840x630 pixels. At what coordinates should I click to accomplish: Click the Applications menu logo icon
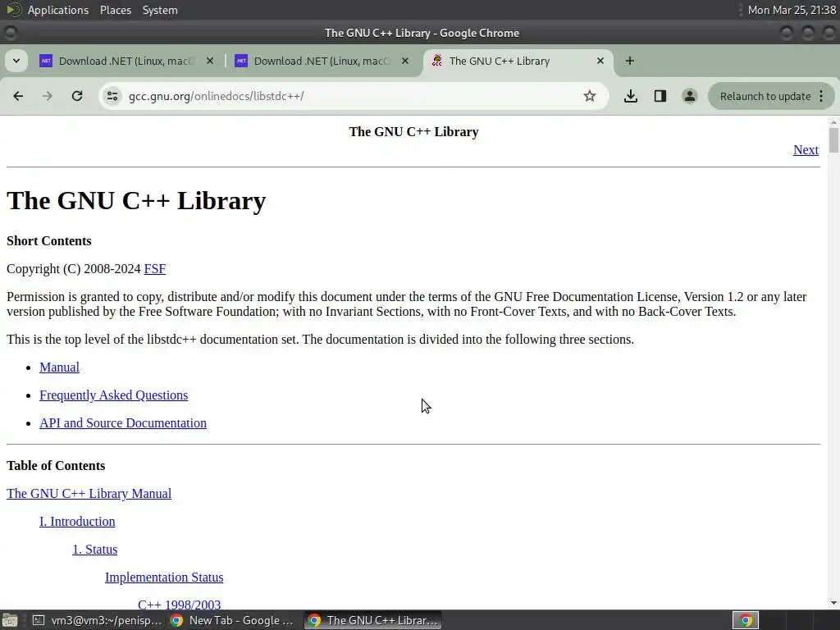(13, 10)
